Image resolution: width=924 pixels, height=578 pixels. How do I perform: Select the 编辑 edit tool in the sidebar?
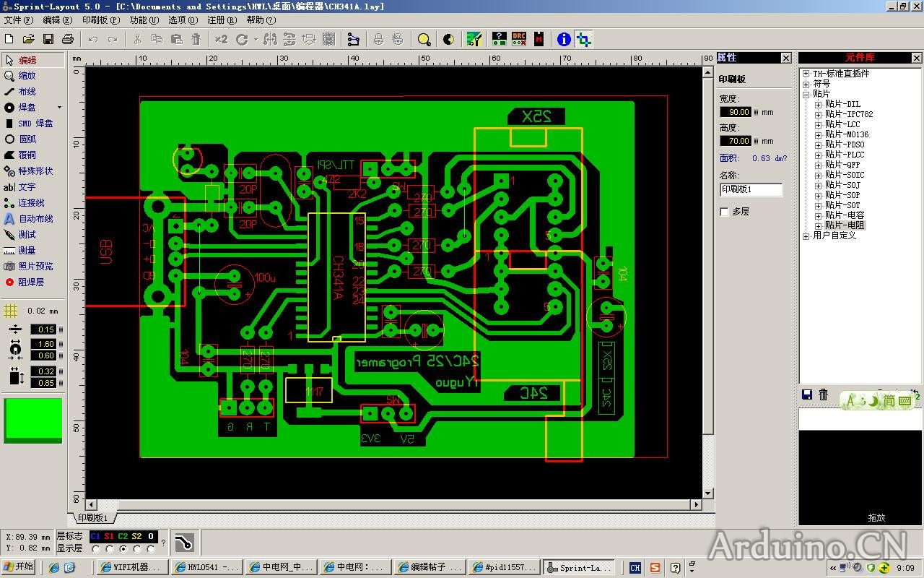tap(32, 60)
